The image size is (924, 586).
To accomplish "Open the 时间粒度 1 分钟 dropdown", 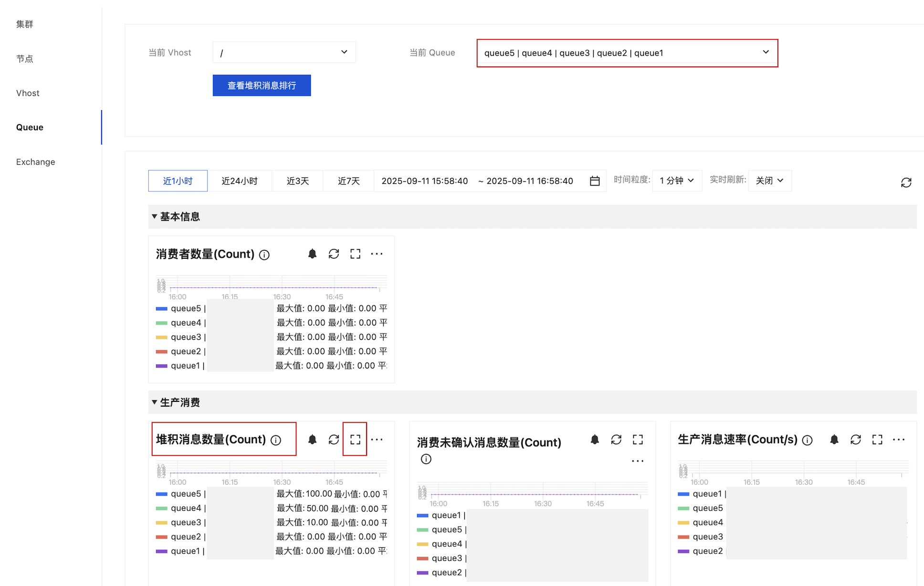I will pyautogui.click(x=676, y=181).
